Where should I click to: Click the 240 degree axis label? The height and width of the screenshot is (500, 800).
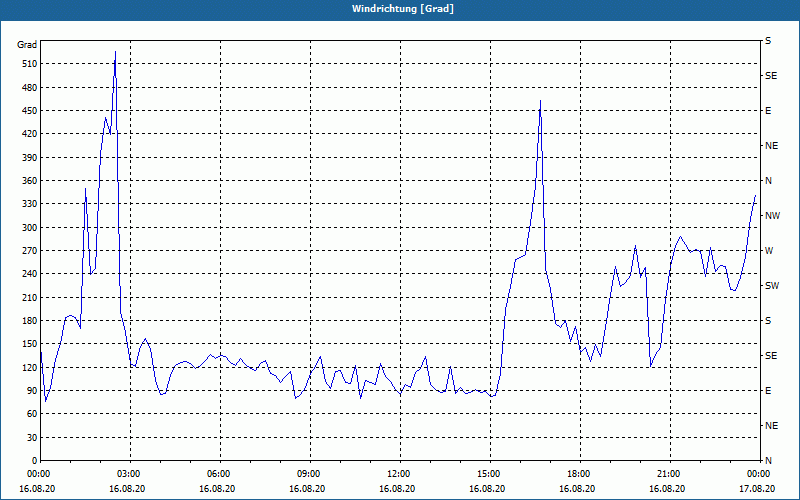(x=30, y=274)
